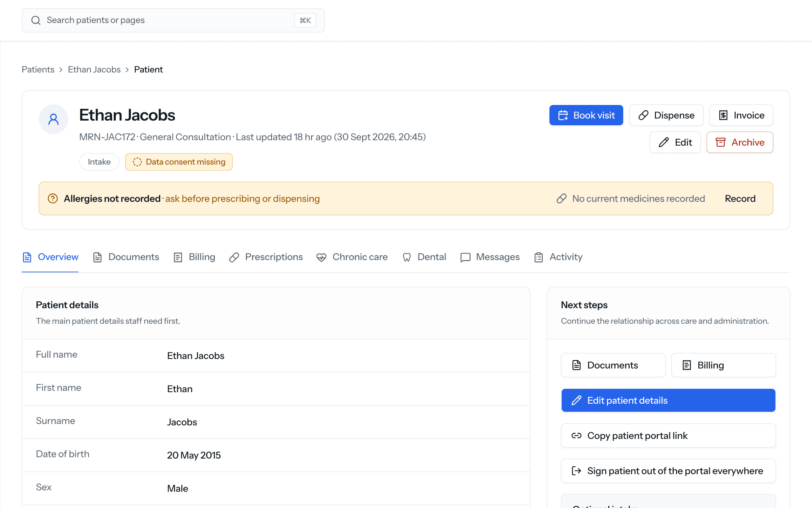
Task: Click the pill icon on Dispense button
Action: click(643, 115)
